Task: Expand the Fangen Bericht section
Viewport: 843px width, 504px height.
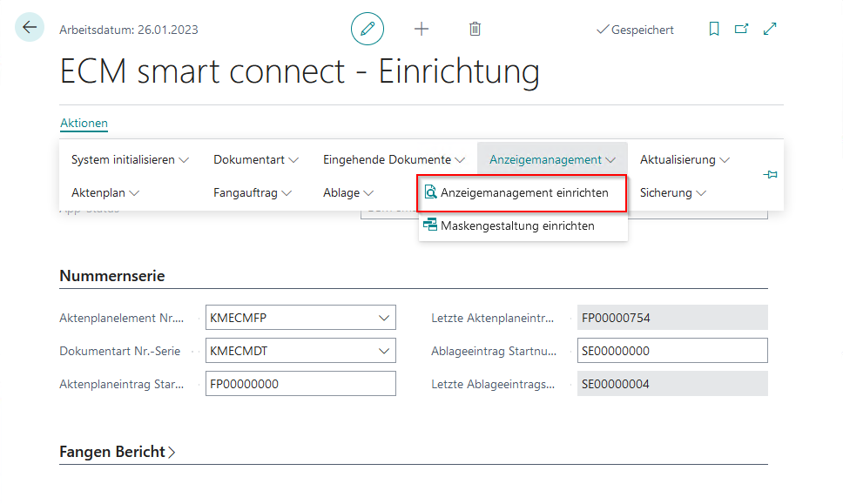Action: click(x=118, y=452)
